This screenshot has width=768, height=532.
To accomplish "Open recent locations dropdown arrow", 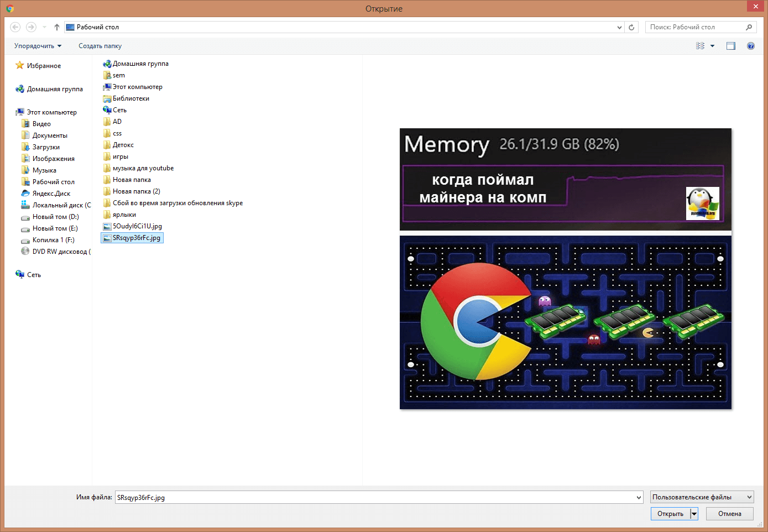I will coord(45,27).
